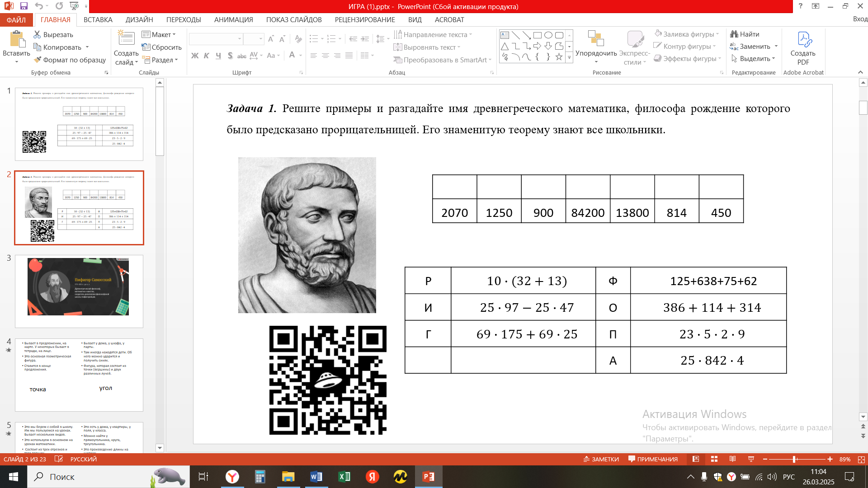Switch to АНИМАЦИЯ tab
Image resolution: width=868 pixels, height=488 pixels.
pyautogui.click(x=234, y=20)
